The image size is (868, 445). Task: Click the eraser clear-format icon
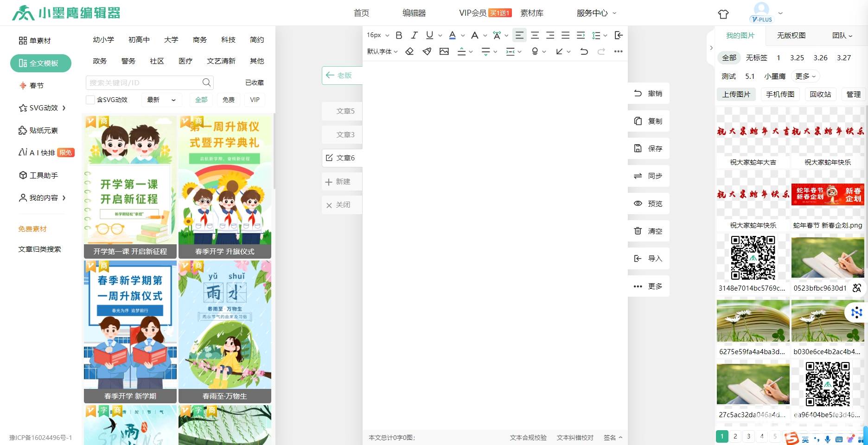[x=409, y=51]
